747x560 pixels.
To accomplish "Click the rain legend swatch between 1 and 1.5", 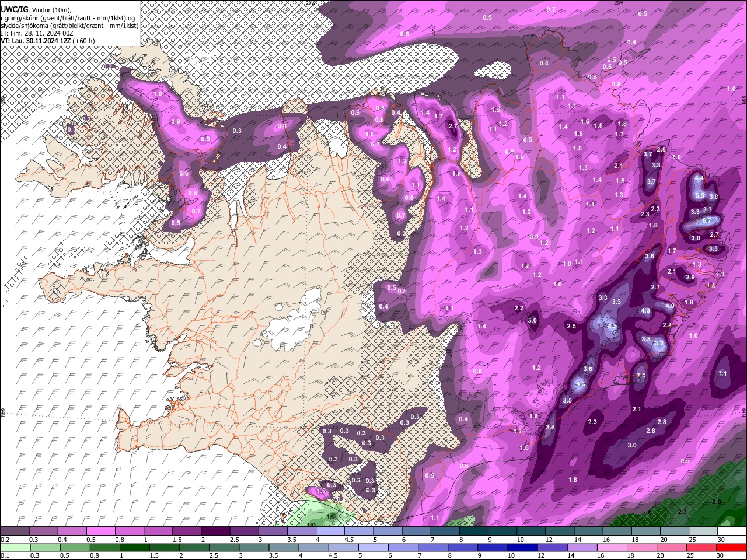I will coord(135,547).
